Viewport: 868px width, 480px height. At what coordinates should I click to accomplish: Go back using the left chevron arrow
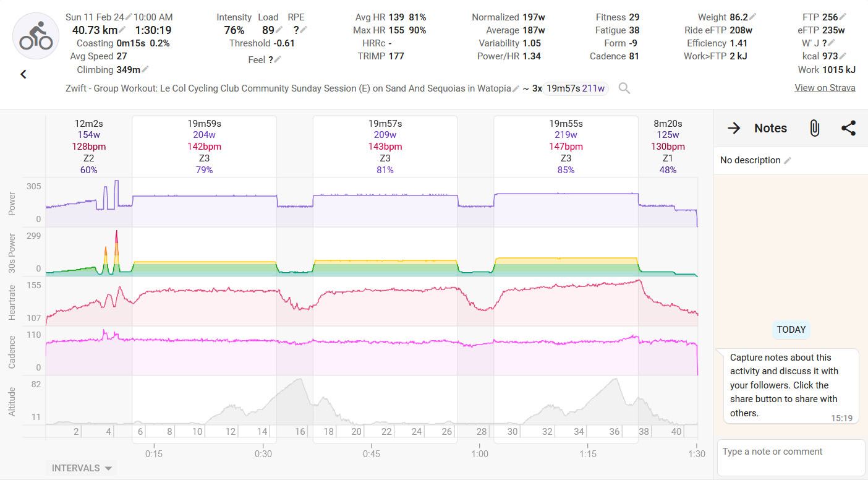coord(23,74)
